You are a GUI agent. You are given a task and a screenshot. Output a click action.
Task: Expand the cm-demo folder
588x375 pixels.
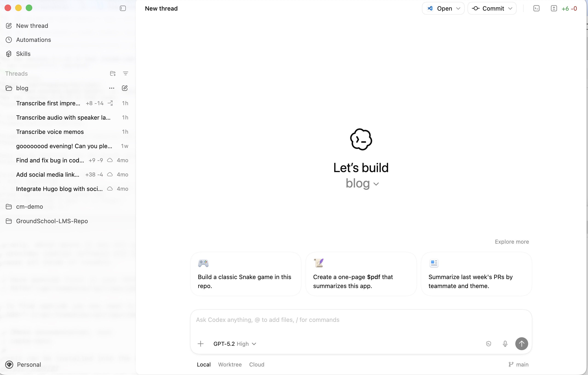click(x=29, y=207)
